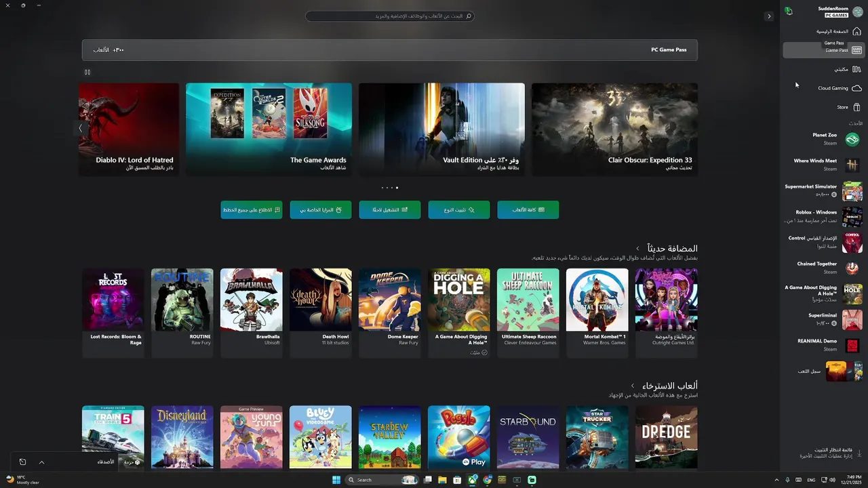Show hidden system tray icons
This screenshot has height=488, width=868.
click(776, 480)
